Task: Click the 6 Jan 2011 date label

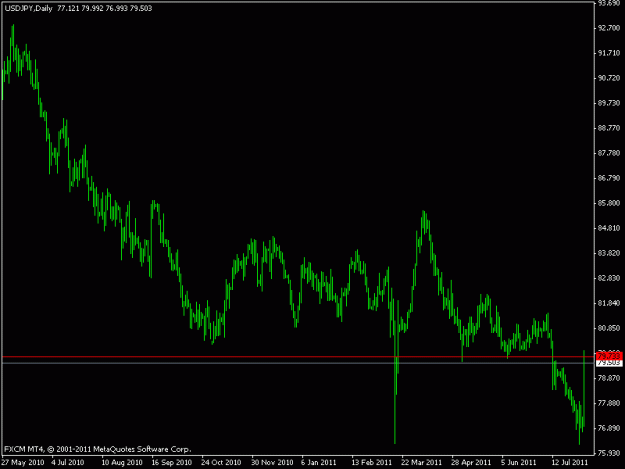Action: (318, 463)
